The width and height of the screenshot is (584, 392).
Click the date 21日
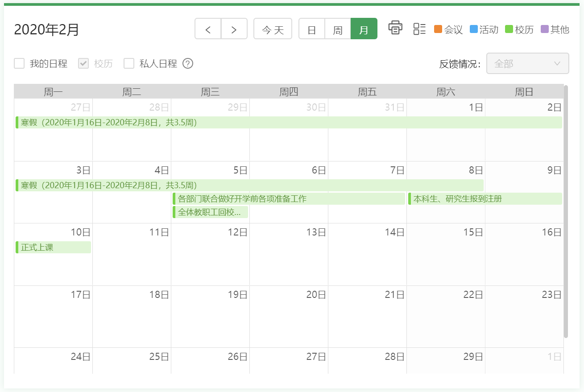pyautogui.click(x=395, y=294)
